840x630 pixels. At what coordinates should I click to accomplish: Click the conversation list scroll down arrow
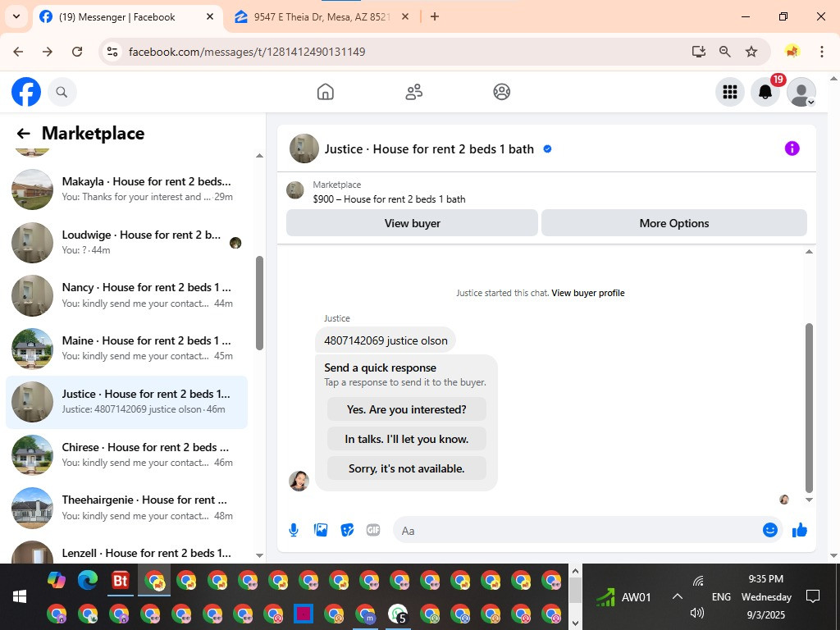(x=260, y=555)
